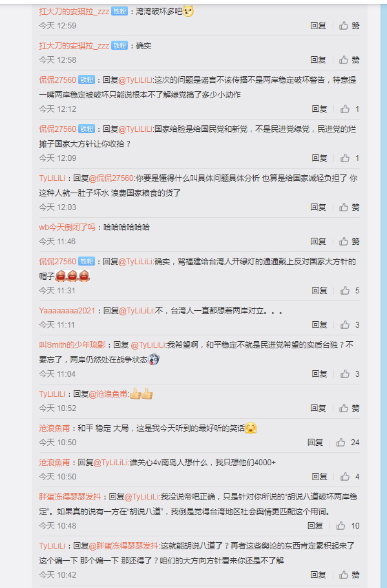Reply to TyLiLiLi's 10:42 comment
Viewport: 387px width, 588px height.
(319, 574)
